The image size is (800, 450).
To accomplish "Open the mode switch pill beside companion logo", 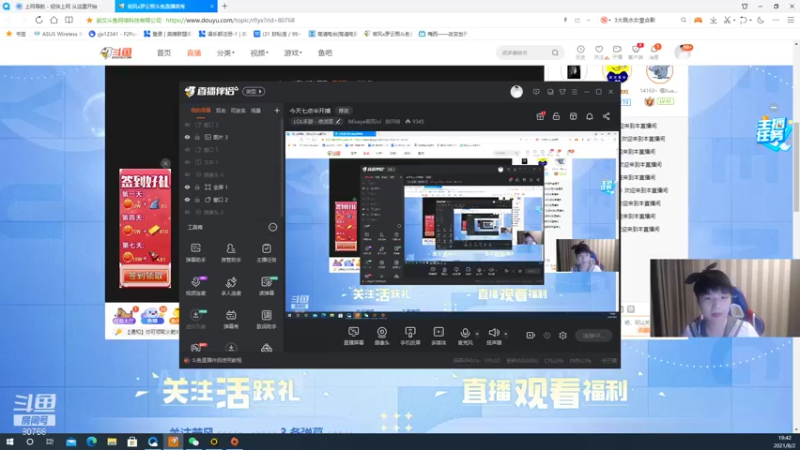I will coord(254,91).
